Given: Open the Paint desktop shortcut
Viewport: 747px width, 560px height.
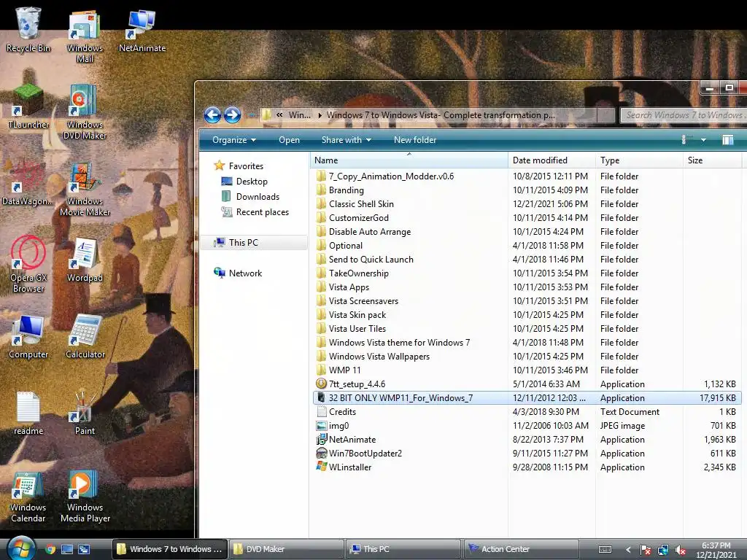Looking at the screenshot, I should click(85, 413).
